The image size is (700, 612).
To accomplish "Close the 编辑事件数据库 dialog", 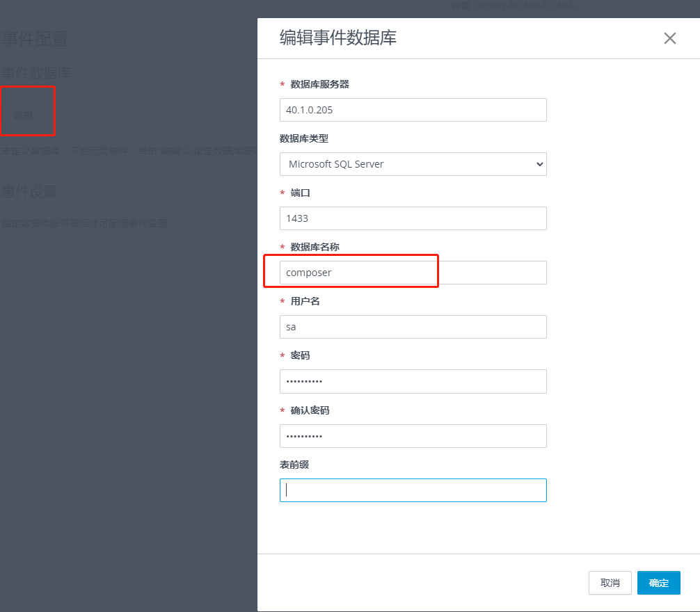I will pos(669,38).
